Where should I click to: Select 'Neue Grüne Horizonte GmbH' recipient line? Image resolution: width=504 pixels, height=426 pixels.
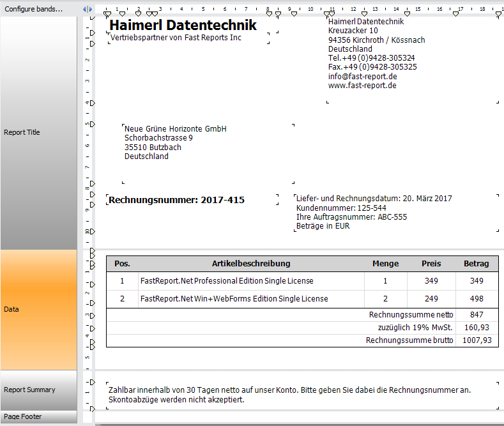click(x=175, y=129)
